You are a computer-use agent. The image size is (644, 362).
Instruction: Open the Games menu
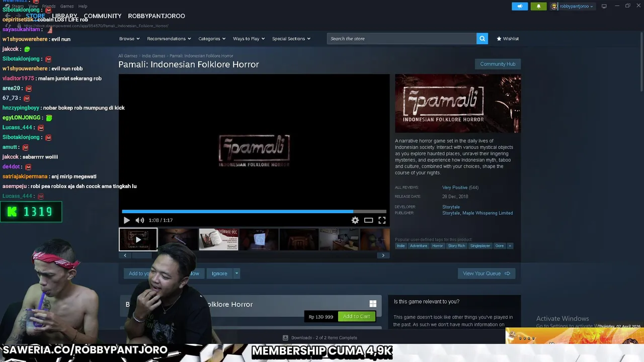pos(67,6)
